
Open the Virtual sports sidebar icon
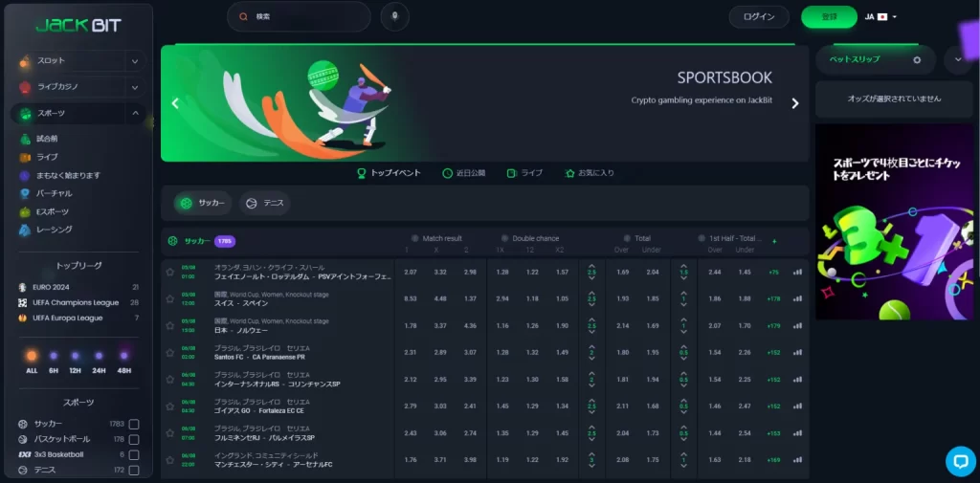click(25, 193)
